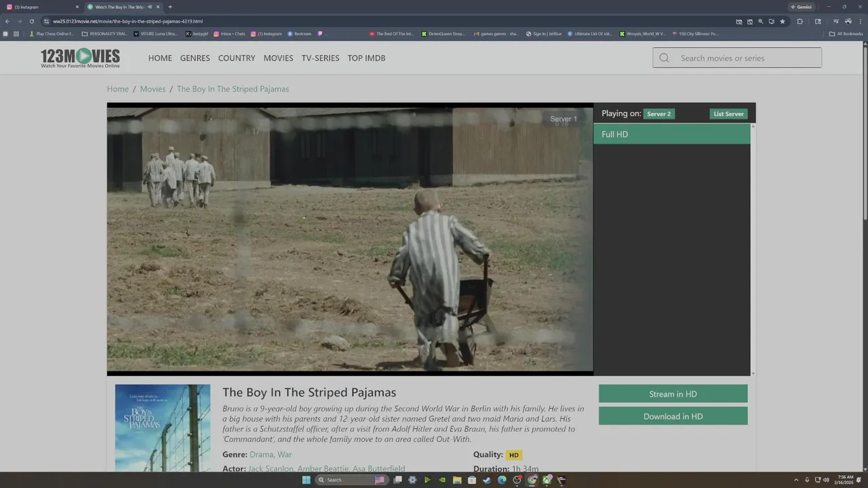Open File Explorer from the taskbar

coord(457,480)
